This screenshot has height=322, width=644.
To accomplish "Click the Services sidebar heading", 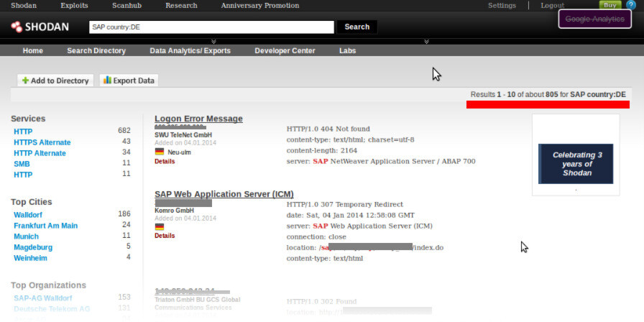I will (28, 119).
